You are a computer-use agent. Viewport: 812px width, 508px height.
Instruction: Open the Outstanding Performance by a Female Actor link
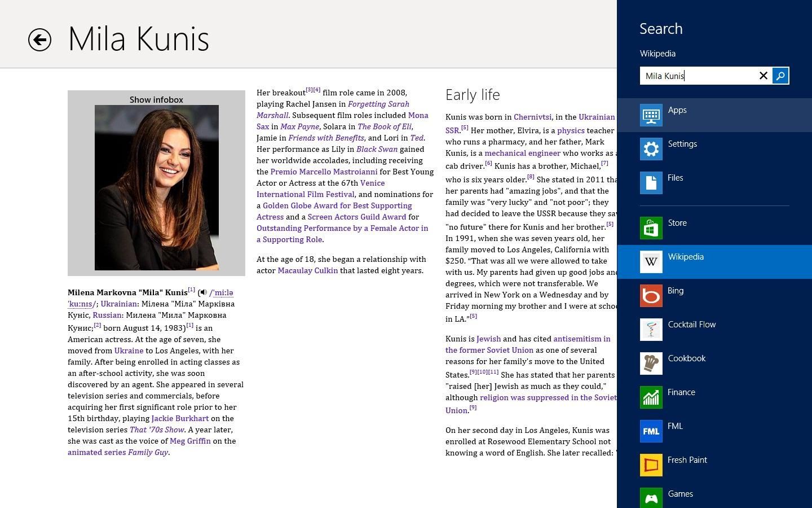click(x=342, y=234)
